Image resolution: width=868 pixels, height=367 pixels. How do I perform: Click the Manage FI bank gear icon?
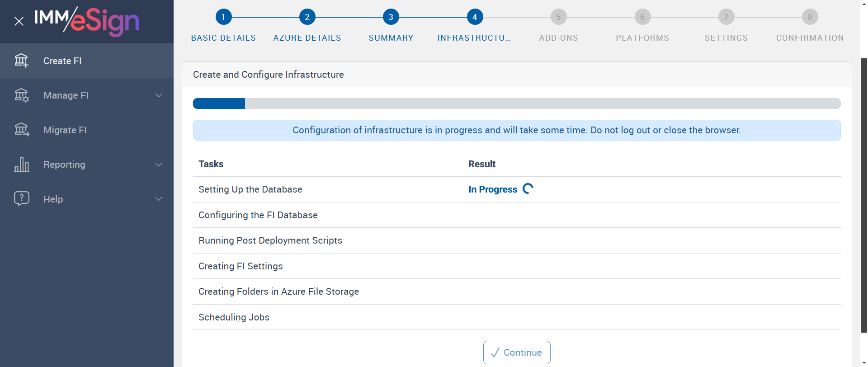[21, 95]
